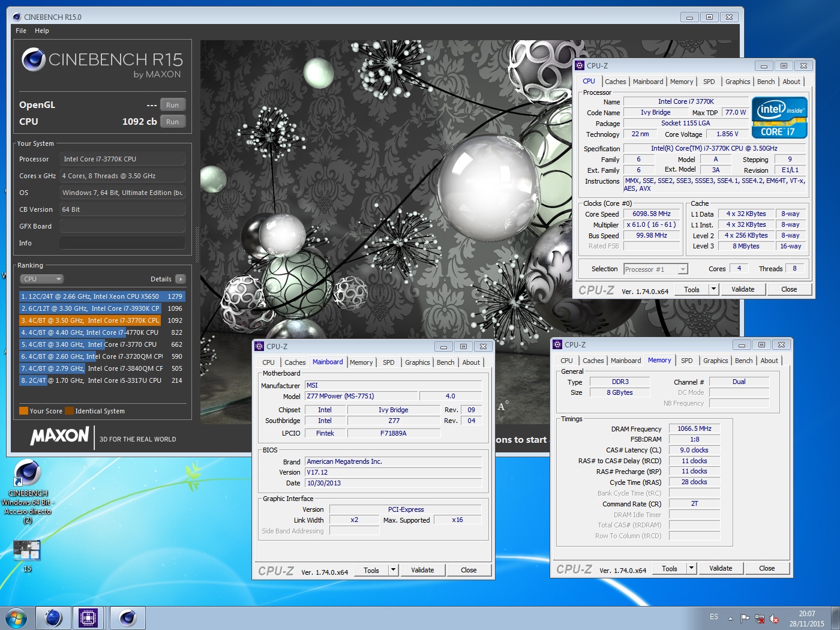Select ranking row Intel Xeon CPU X5650
Screen dimensions: 840x630
click(x=102, y=296)
